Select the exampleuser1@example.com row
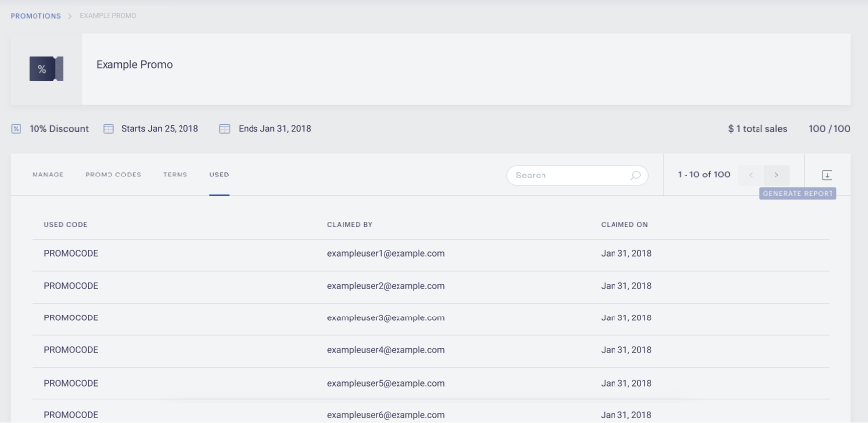The width and height of the screenshot is (868, 423). click(431, 254)
